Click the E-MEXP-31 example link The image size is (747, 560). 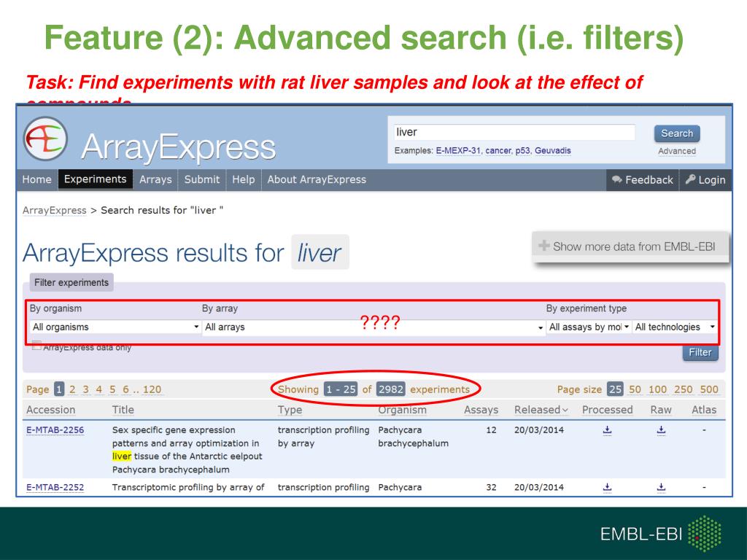[458, 150]
